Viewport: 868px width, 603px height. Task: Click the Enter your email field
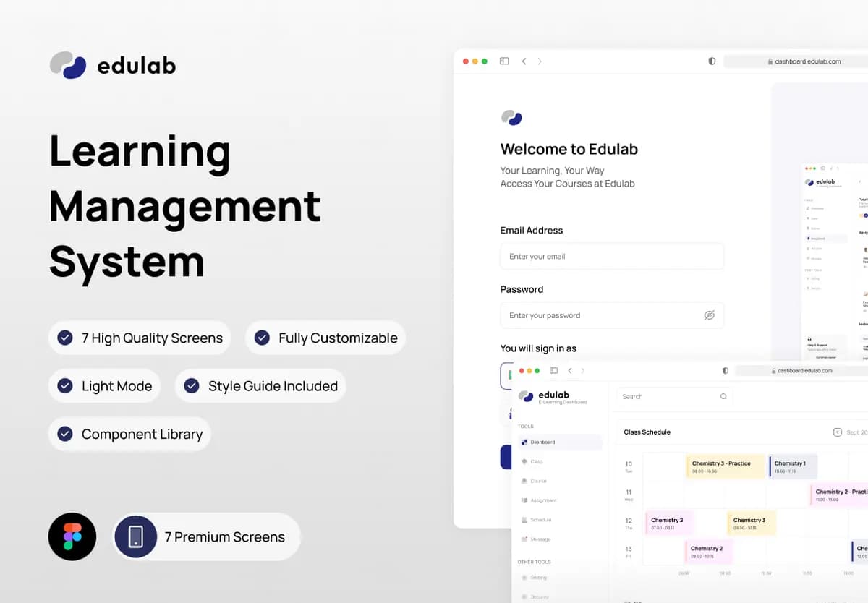(612, 257)
